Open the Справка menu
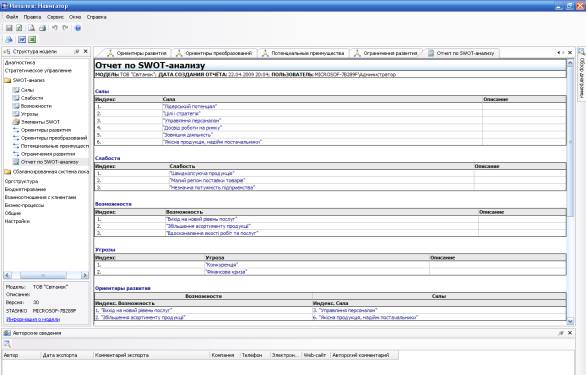 pos(97,17)
